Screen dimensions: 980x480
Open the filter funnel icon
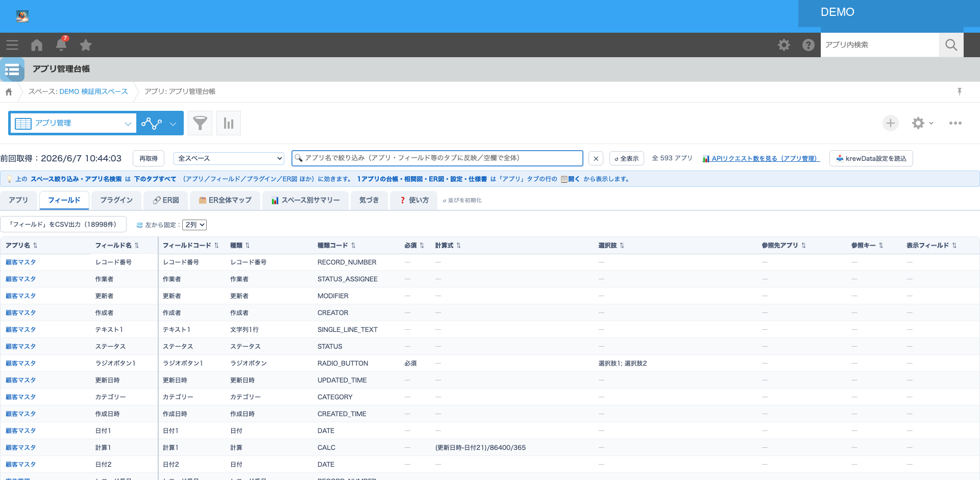point(200,123)
